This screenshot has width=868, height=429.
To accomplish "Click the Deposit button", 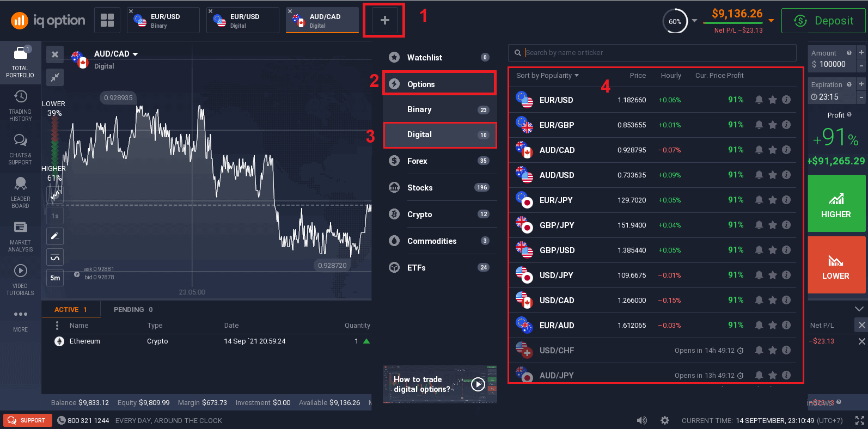I will [823, 21].
